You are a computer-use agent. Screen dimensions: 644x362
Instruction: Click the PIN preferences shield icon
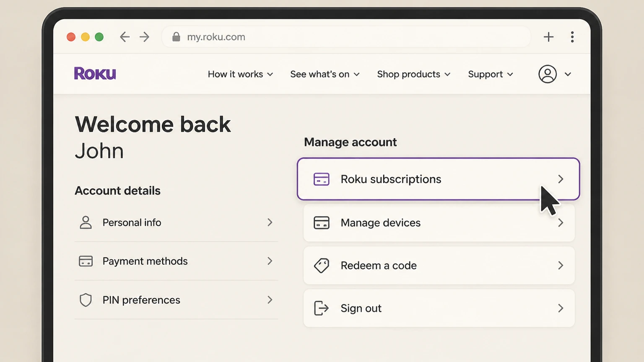click(86, 300)
